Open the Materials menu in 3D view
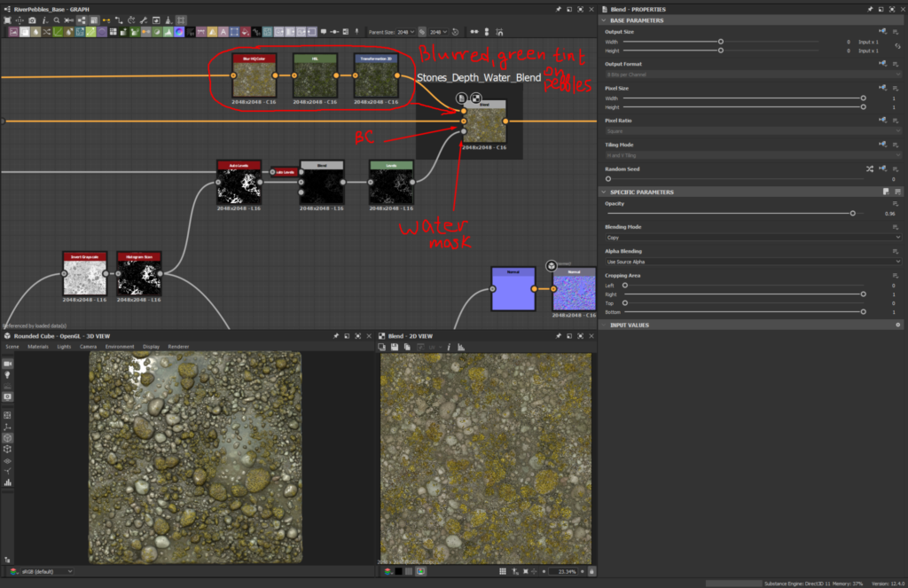The height and width of the screenshot is (588, 908). (38, 346)
